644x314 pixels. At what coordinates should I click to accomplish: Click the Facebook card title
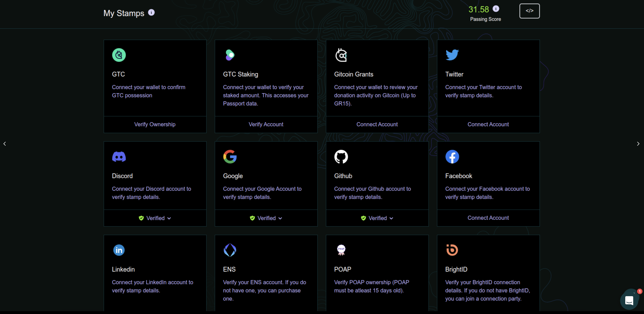coord(459,176)
